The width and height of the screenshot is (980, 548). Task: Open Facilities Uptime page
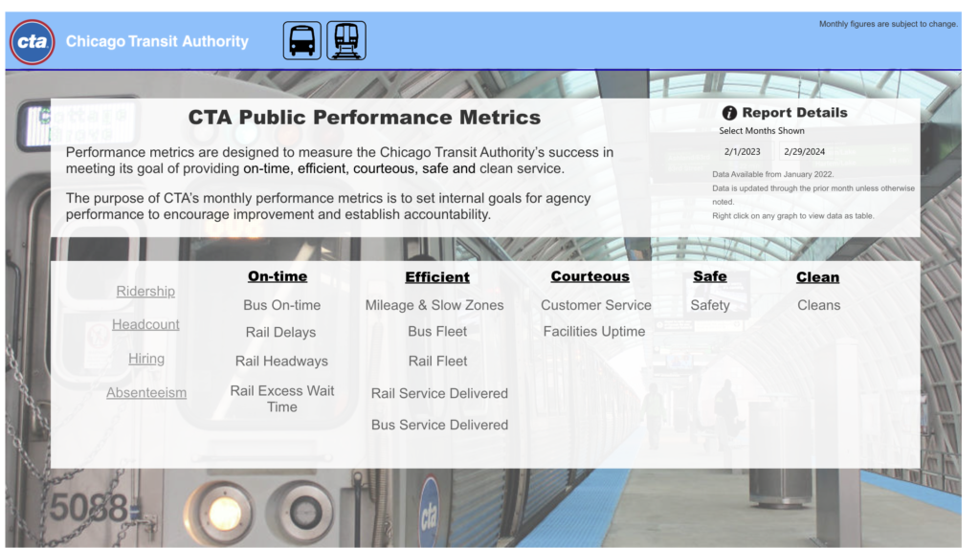pyautogui.click(x=593, y=331)
